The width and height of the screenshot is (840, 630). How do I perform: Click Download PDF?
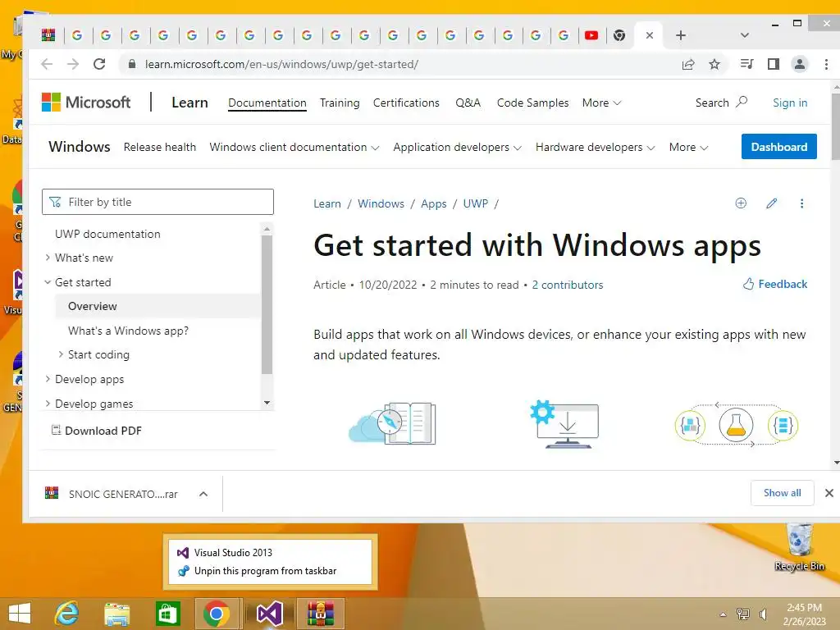(x=97, y=431)
